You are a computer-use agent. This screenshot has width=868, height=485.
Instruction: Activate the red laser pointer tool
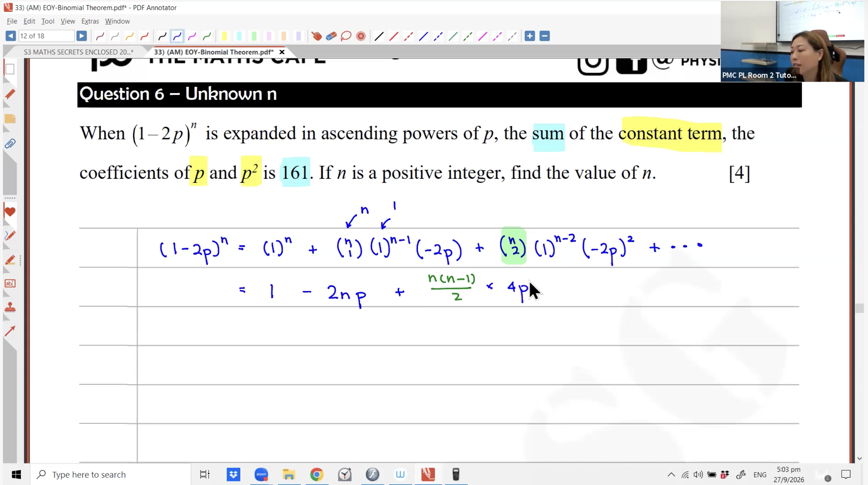tap(361, 36)
